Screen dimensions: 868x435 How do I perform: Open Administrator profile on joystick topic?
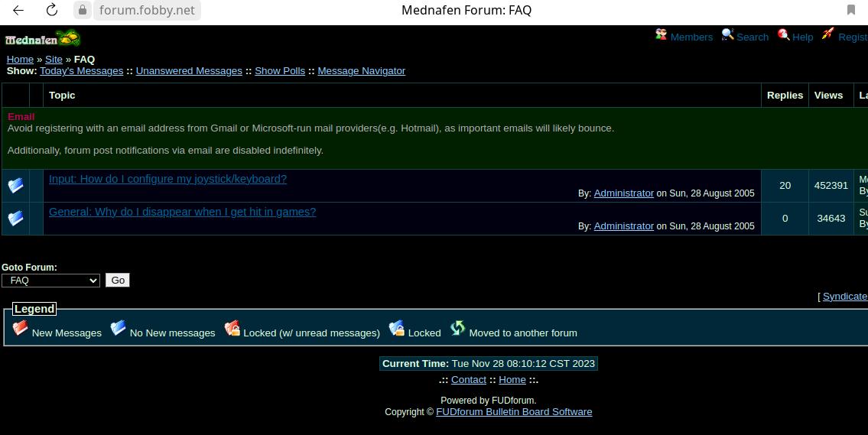[x=624, y=193]
